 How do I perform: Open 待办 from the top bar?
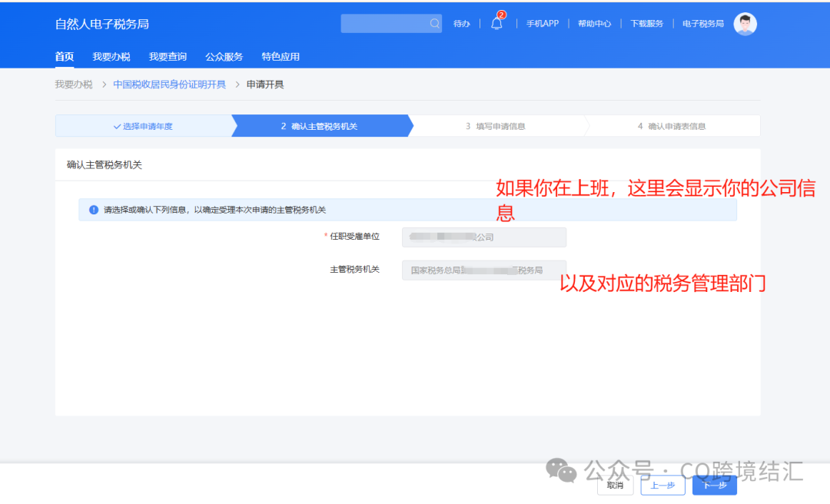tap(461, 24)
